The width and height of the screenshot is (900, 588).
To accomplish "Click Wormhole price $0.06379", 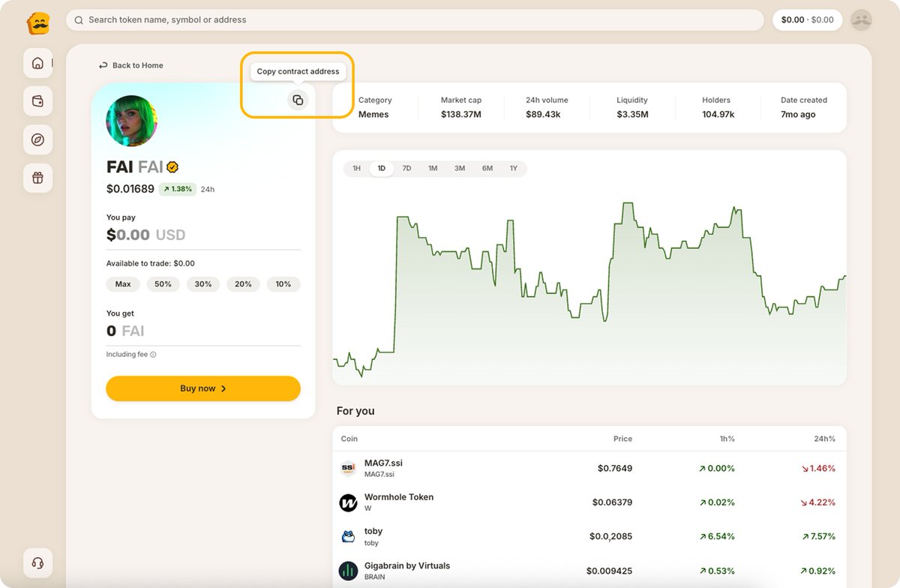I will [x=612, y=502].
